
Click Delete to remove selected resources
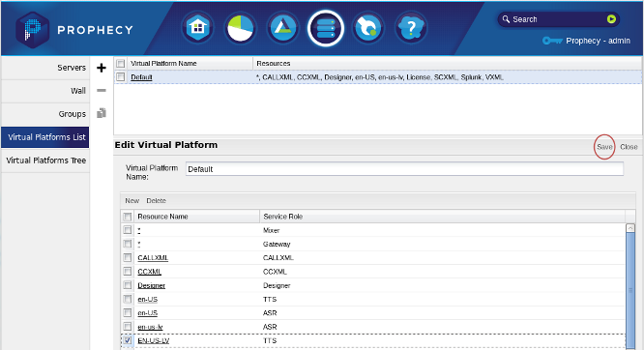(x=156, y=200)
